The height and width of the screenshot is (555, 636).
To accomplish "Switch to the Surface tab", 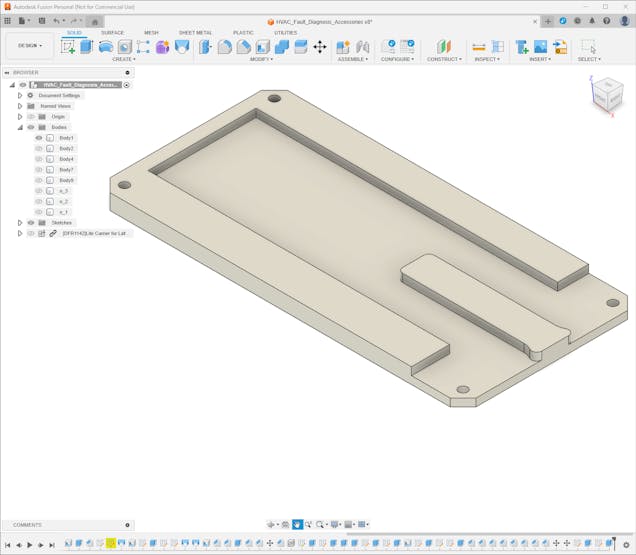I will pos(112,32).
